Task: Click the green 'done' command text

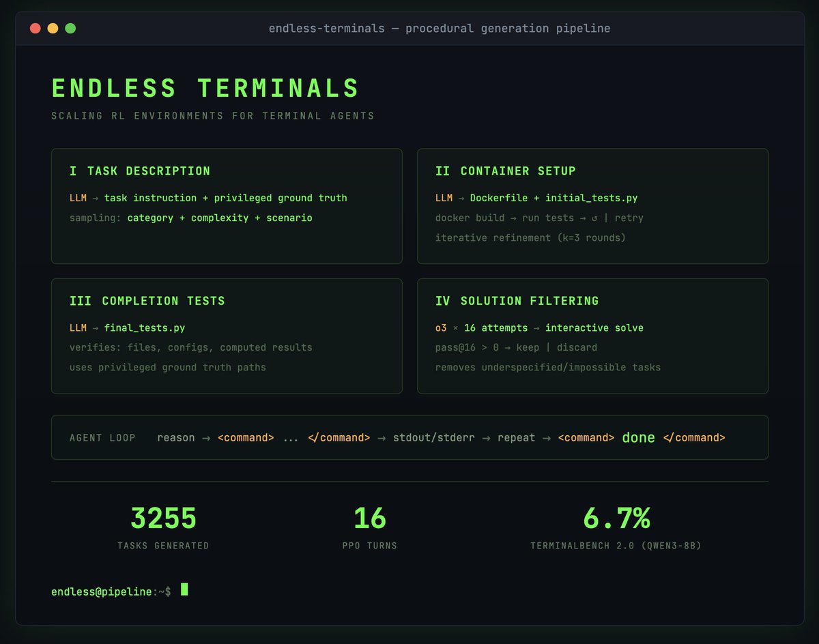Action: click(638, 437)
